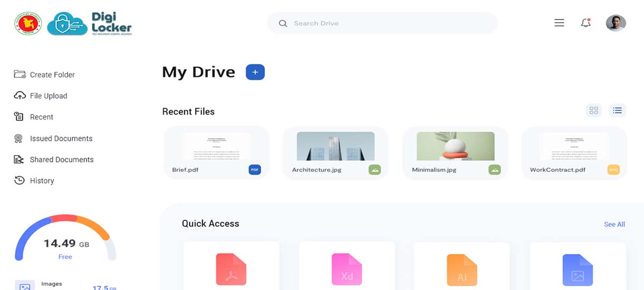The width and height of the screenshot is (644, 290).
Task: Click the Brief.pdf file name
Action: pyautogui.click(x=185, y=170)
